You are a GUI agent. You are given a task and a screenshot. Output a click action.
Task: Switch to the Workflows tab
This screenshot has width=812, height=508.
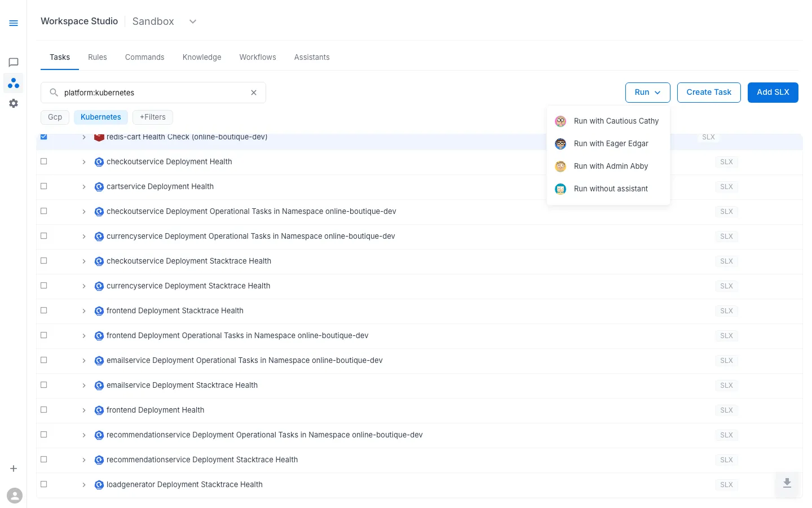(257, 57)
